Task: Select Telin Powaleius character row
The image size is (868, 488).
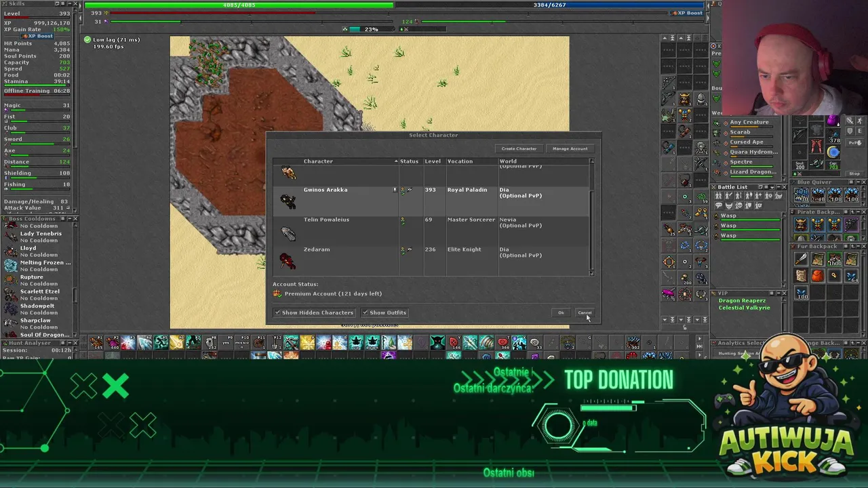Action: (x=431, y=231)
